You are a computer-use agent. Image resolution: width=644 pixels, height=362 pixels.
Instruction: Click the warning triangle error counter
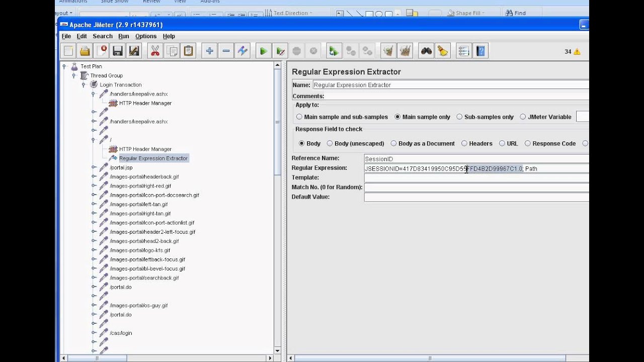click(x=577, y=51)
